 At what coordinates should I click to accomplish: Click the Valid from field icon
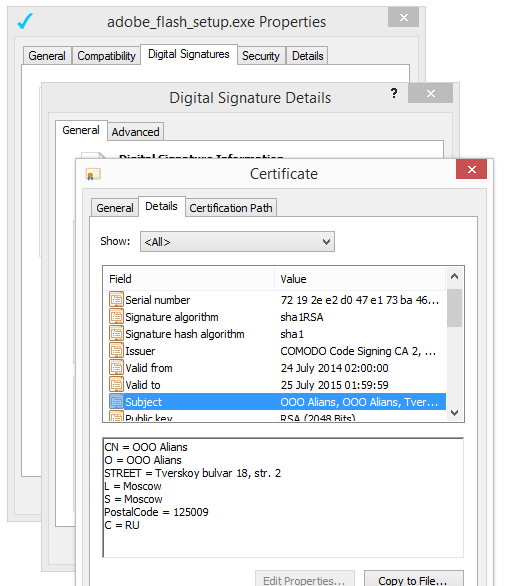[116, 367]
